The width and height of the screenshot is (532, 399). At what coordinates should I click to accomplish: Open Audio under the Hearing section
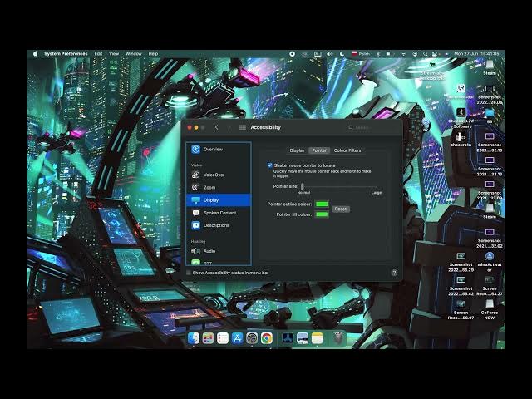coord(219,251)
